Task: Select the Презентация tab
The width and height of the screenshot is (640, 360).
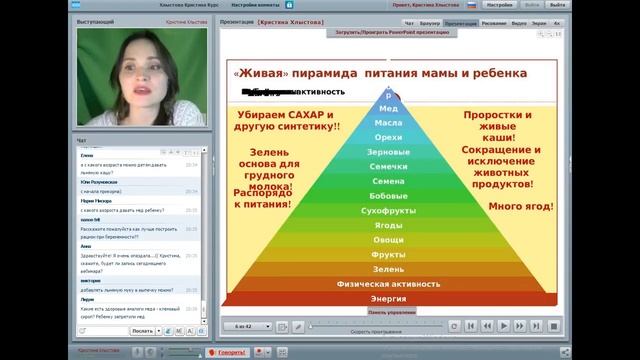Action: pyautogui.click(x=461, y=23)
